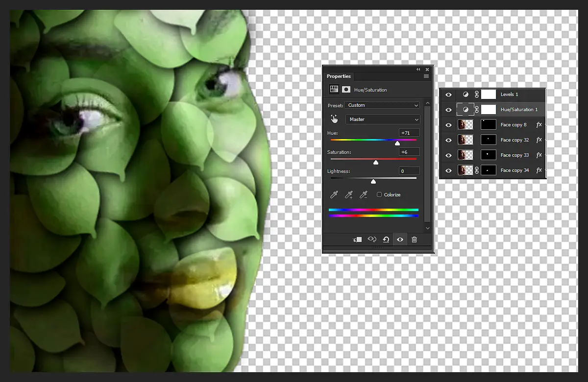Select the layer mask icon in Properties
This screenshot has height=382, width=588.
(346, 90)
